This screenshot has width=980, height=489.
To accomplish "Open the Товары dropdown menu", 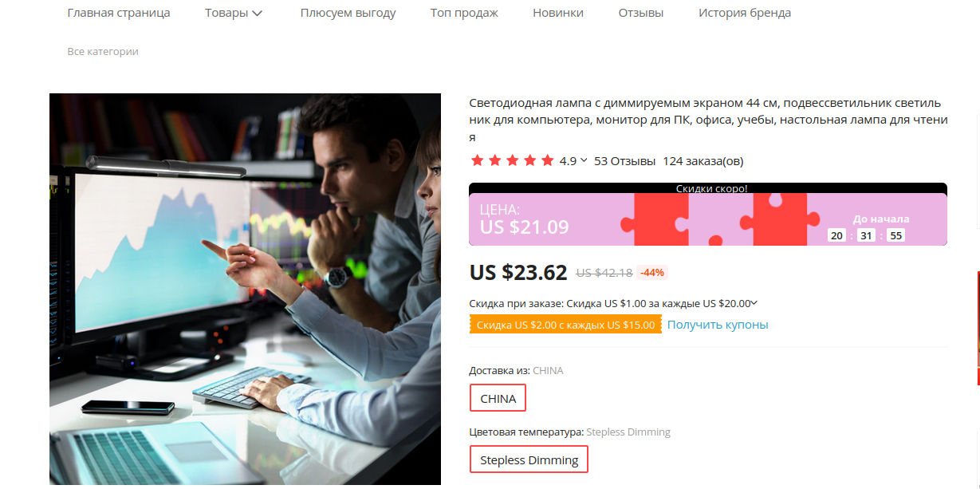I will point(234,13).
